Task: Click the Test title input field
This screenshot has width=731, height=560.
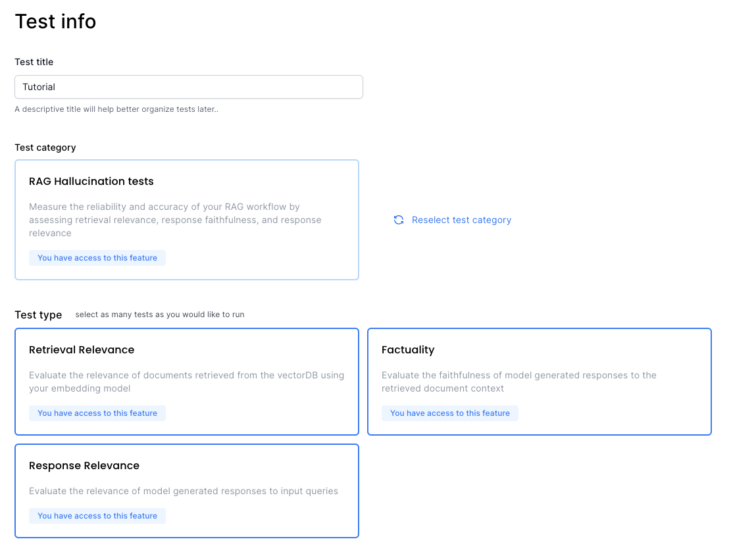Action: point(189,87)
